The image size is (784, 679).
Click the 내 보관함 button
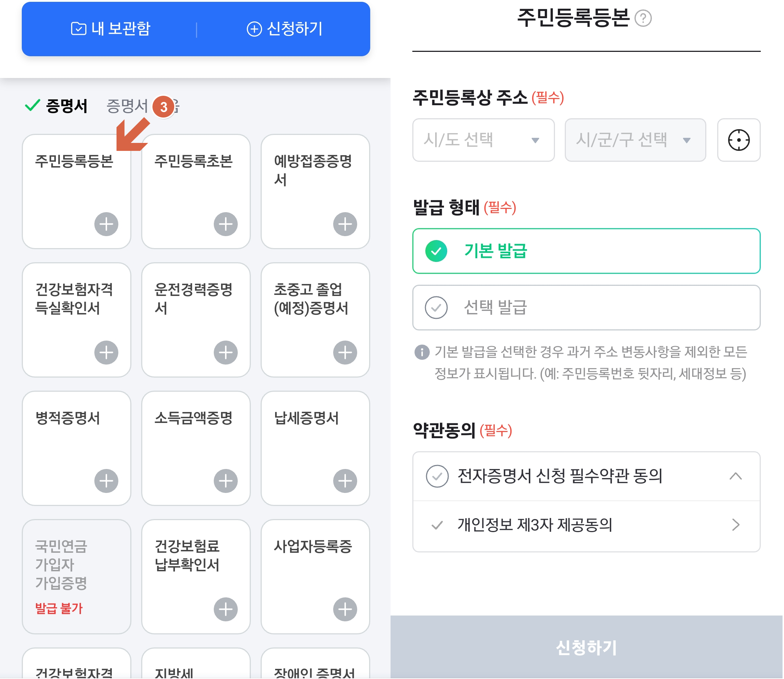tap(110, 29)
